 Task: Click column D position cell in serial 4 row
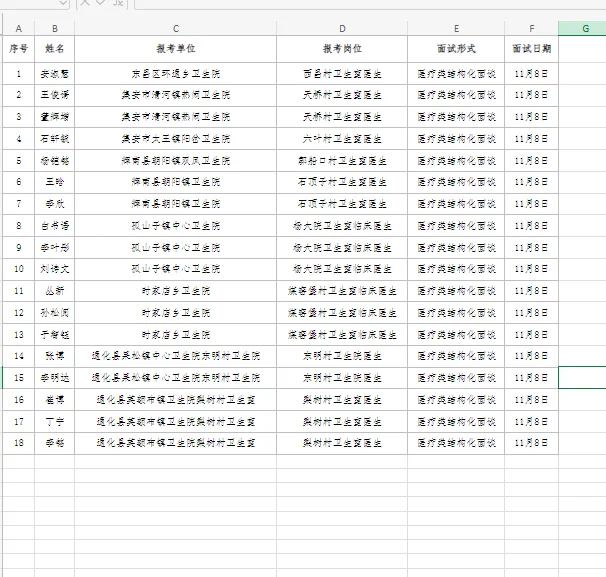(342, 139)
